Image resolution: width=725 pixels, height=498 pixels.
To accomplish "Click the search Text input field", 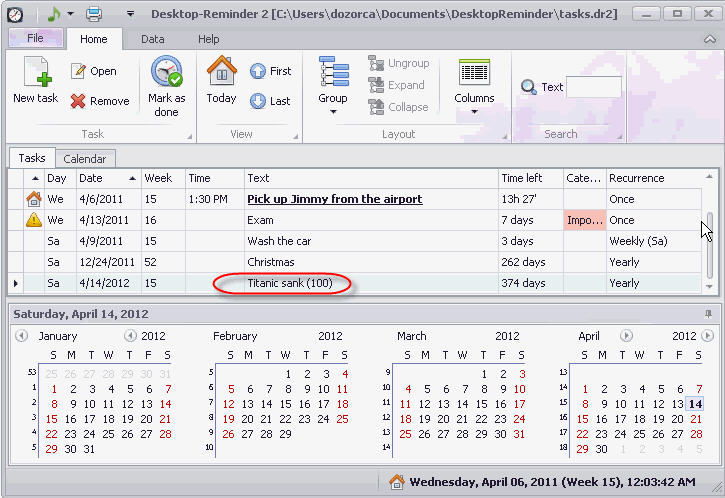I will (594, 87).
